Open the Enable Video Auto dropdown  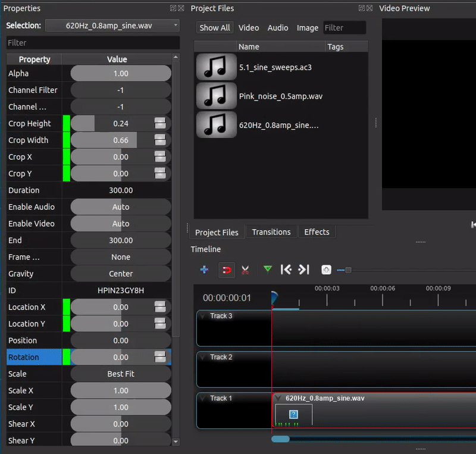[x=121, y=224]
